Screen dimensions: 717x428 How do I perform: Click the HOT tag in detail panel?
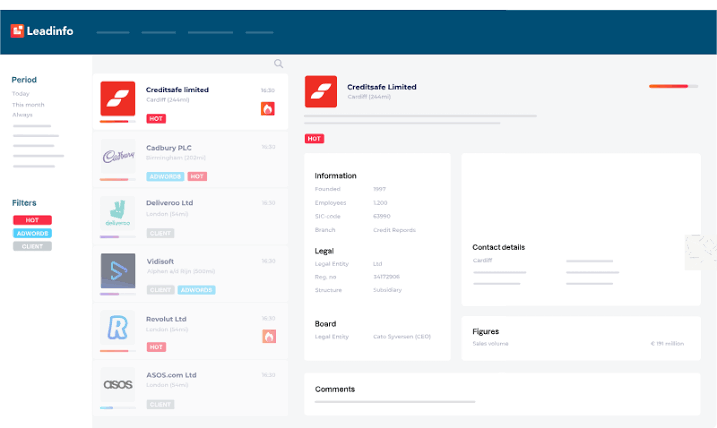click(x=314, y=139)
